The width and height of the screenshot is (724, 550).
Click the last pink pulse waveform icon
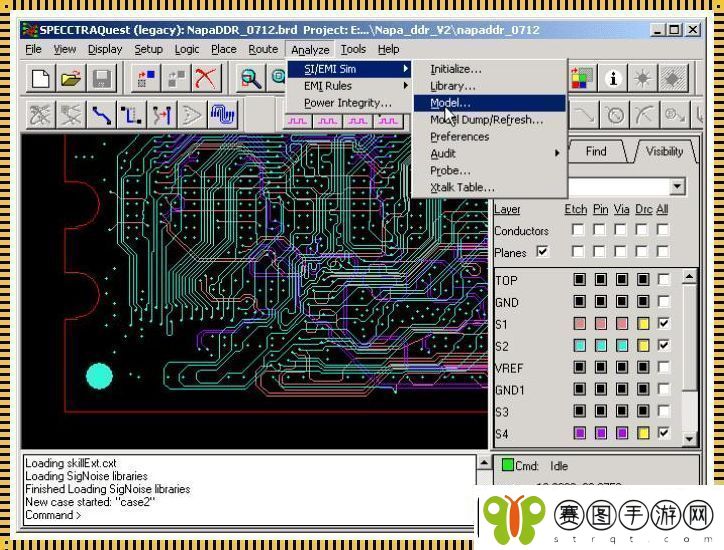click(x=388, y=121)
